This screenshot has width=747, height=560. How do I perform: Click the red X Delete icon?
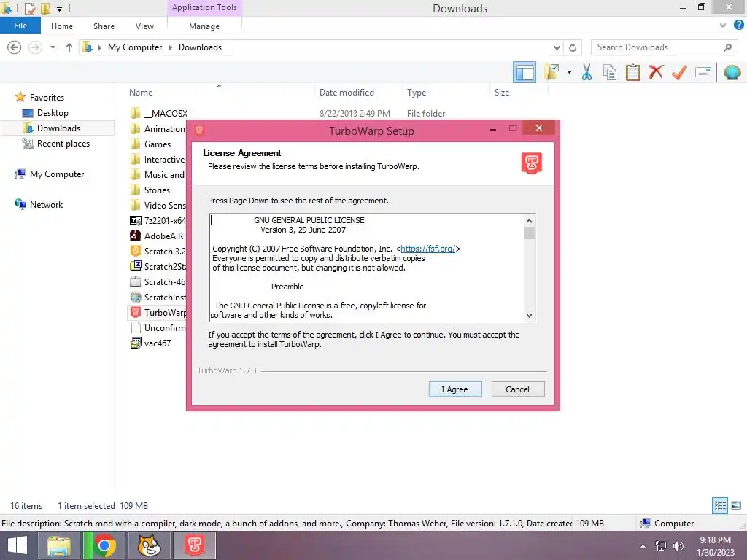click(x=656, y=72)
